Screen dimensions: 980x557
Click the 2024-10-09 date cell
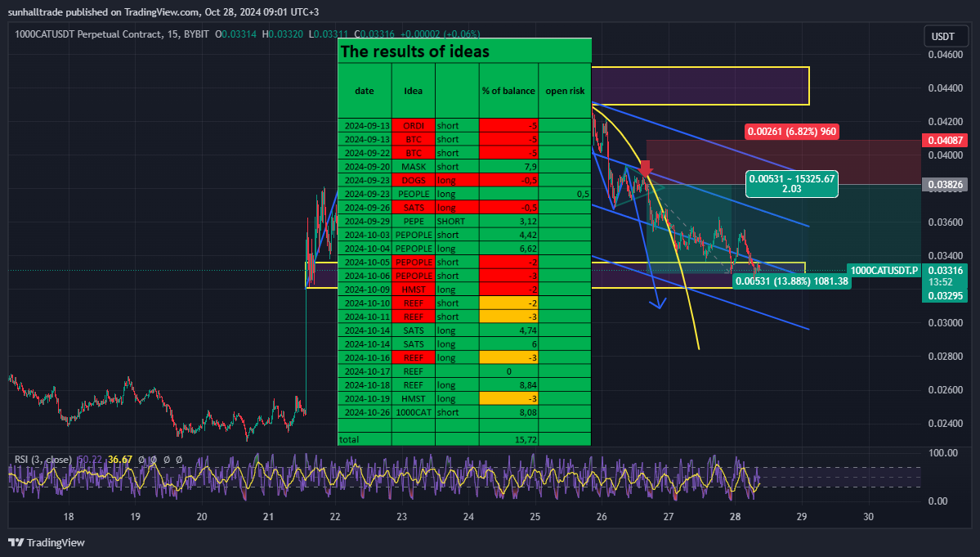(365, 290)
